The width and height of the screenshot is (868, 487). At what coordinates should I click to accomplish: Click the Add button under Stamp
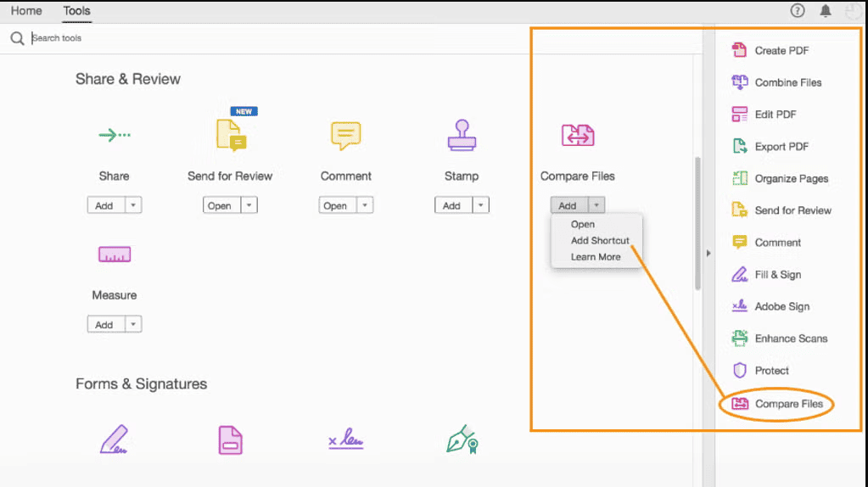[x=453, y=205]
